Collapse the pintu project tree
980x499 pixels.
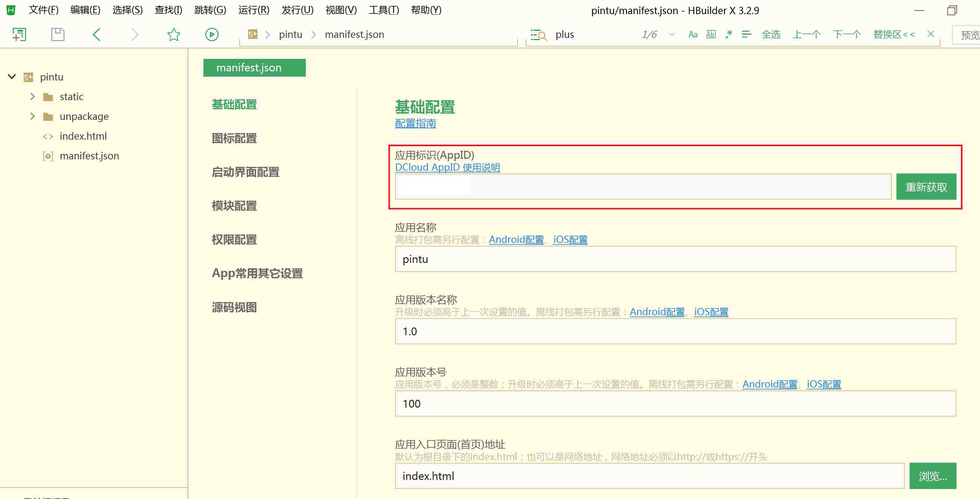(12, 77)
